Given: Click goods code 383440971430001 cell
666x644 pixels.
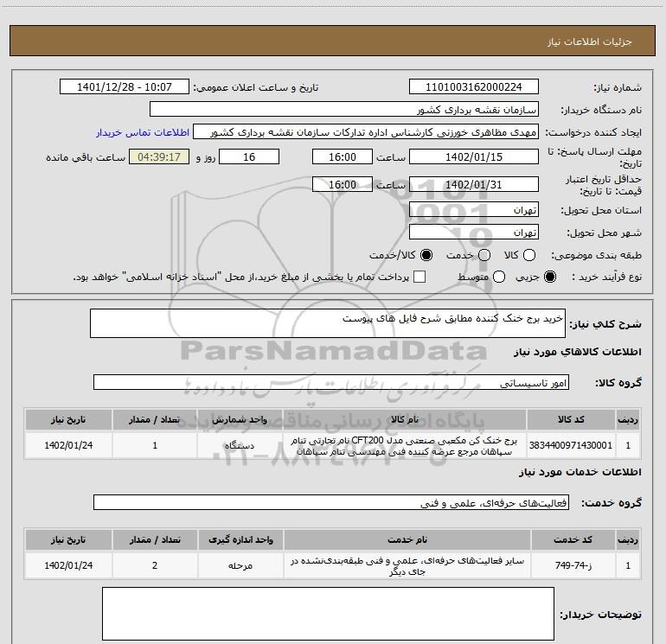Looking at the screenshot, I should 571,445.
